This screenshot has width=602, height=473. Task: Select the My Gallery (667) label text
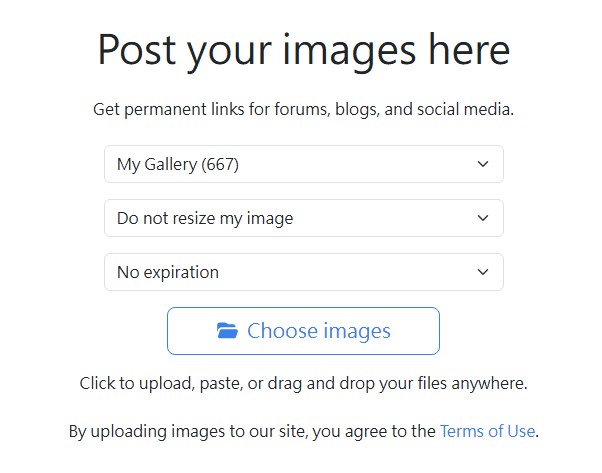(x=178, y=164)
